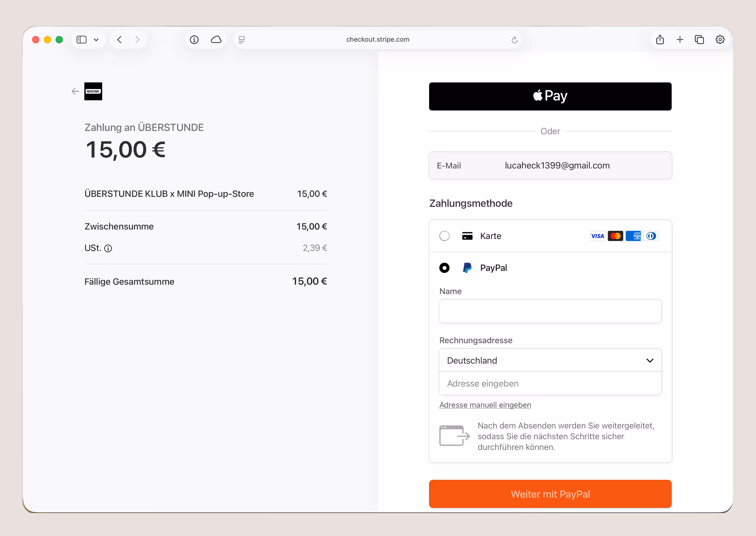Click the Visa card logo
Screen dimensions: 756x536
(x=597, y=236)
